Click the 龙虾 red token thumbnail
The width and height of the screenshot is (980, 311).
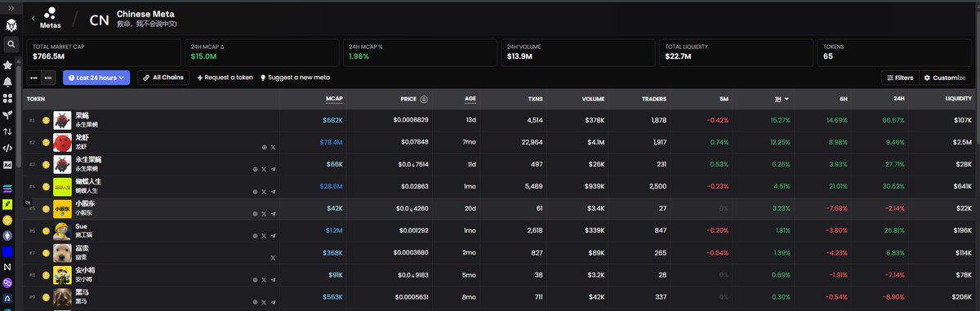pyautogui.click(x=62, y=143)
